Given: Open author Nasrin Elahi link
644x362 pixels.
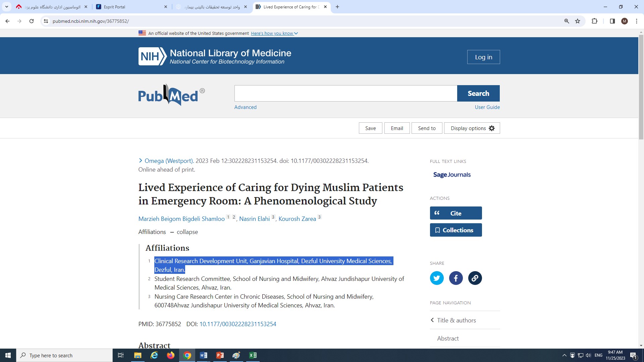Looking at the screenshot, I should point(254,219).
